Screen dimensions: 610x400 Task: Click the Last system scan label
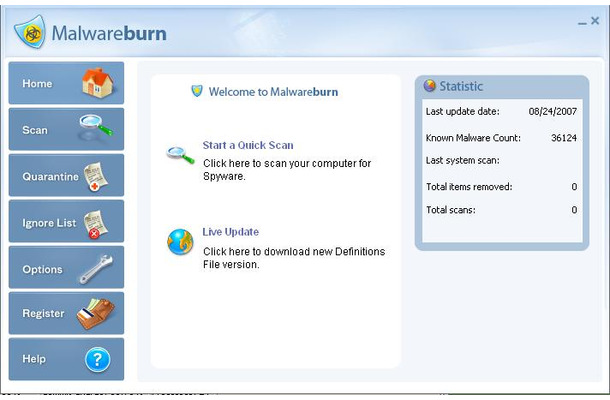click(463, 160)
